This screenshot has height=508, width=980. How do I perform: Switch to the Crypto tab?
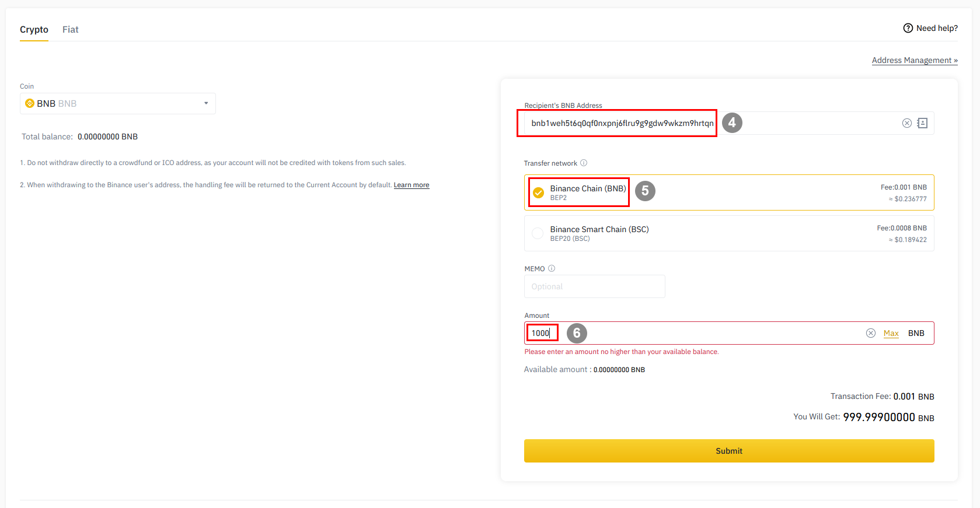pyautogui.click(x=34, y=30)
